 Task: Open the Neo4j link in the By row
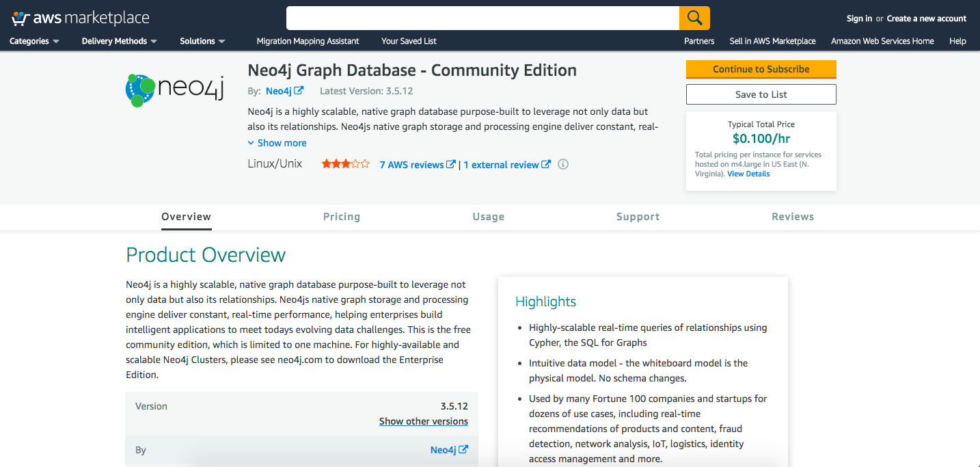[x=449, y=450]
